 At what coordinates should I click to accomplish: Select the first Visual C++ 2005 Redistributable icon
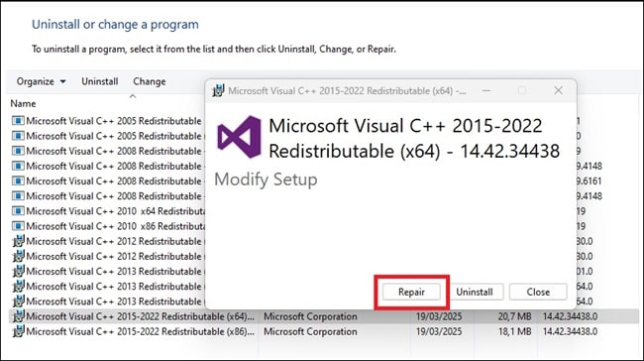pyautogui.click(x=18, y=121)
